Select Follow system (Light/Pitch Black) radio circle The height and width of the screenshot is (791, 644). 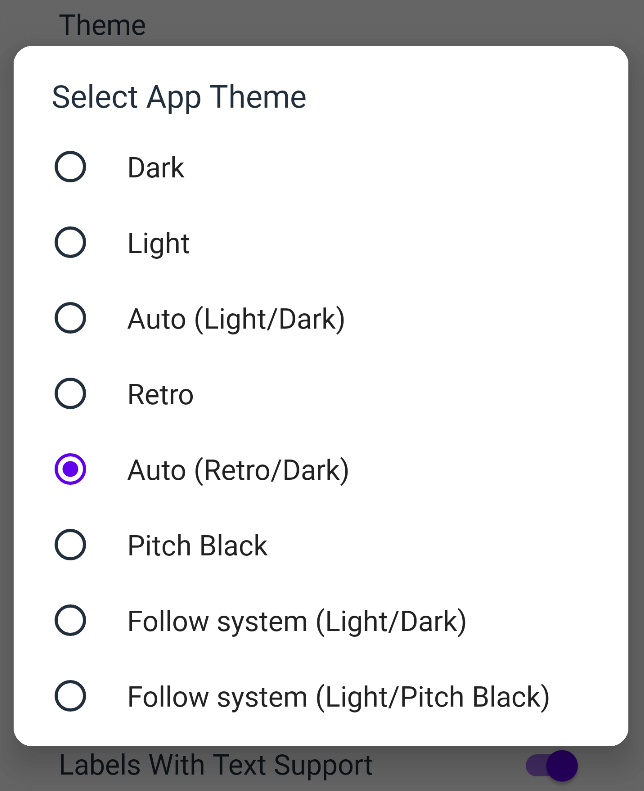pos(70,696)
